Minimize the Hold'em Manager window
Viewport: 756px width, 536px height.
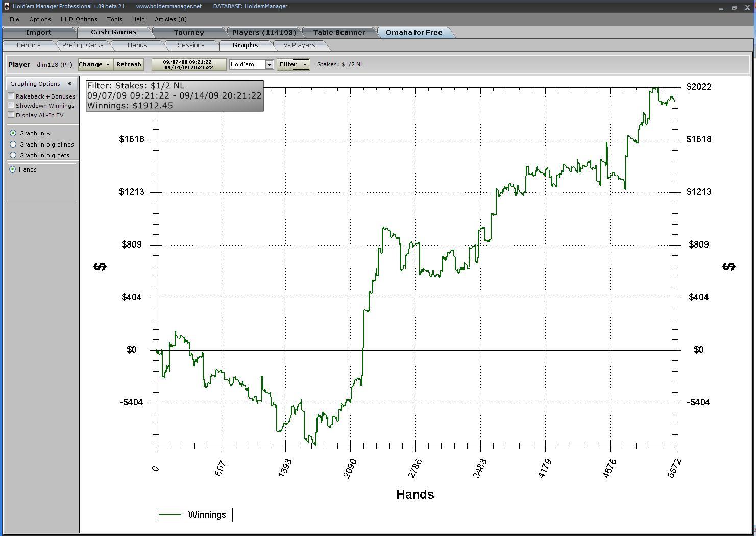tap(721, 8)
